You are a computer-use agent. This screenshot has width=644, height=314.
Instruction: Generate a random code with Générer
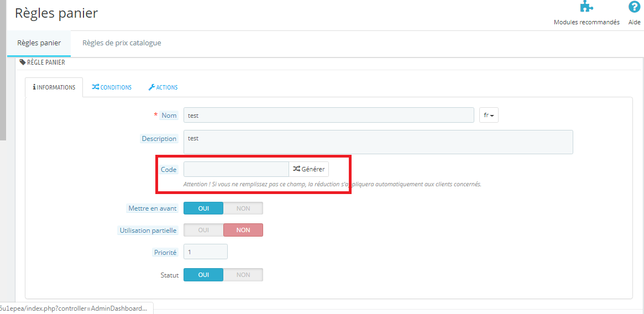click(x=309, y=169)
